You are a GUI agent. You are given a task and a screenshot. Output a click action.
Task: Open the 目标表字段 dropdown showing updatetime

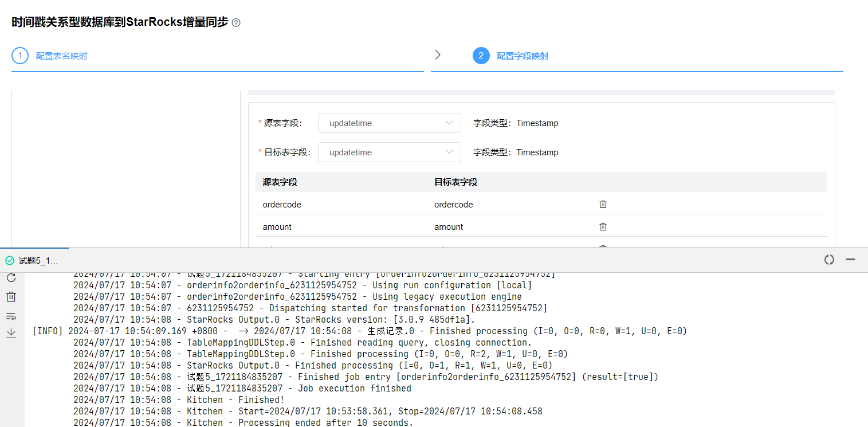[389, 152]
